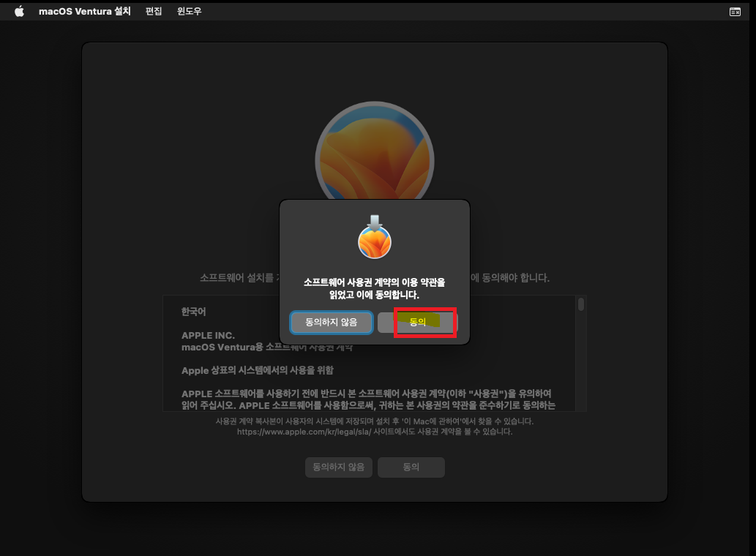The width and height of the screenshot is (756, 556).
Task: Click 'Apple 상표의 시스템에서의 사용을 위함' text
Action: 258,370
